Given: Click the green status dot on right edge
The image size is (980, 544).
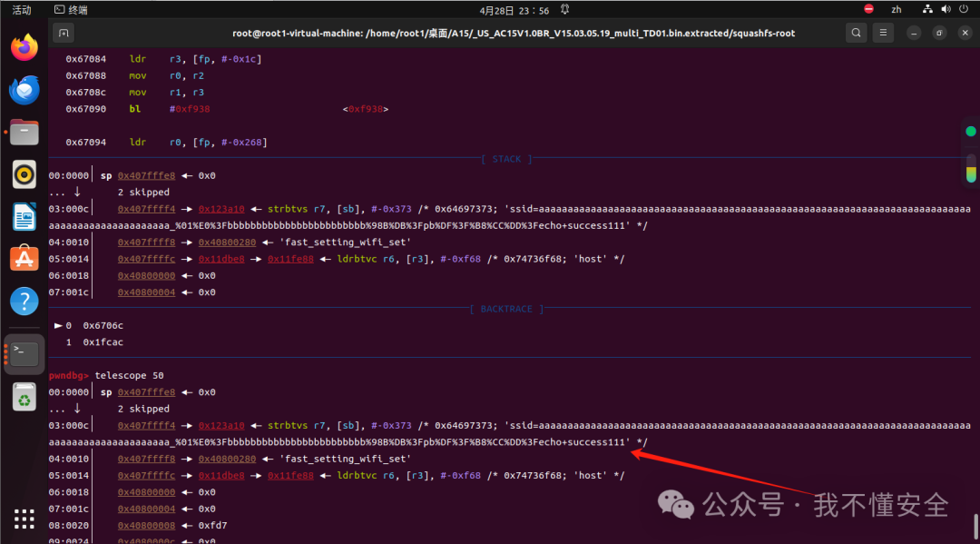Looking at the screenshot, I should point(971,132).
